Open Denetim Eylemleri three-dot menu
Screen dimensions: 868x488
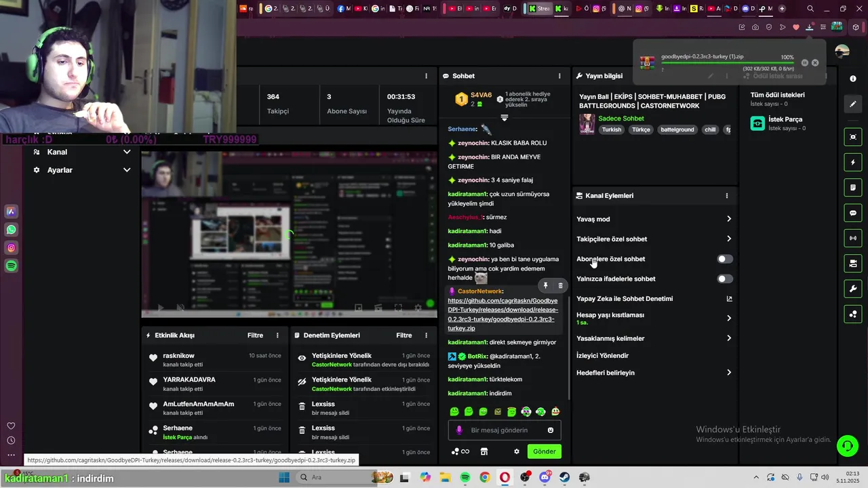pos(427,335)
